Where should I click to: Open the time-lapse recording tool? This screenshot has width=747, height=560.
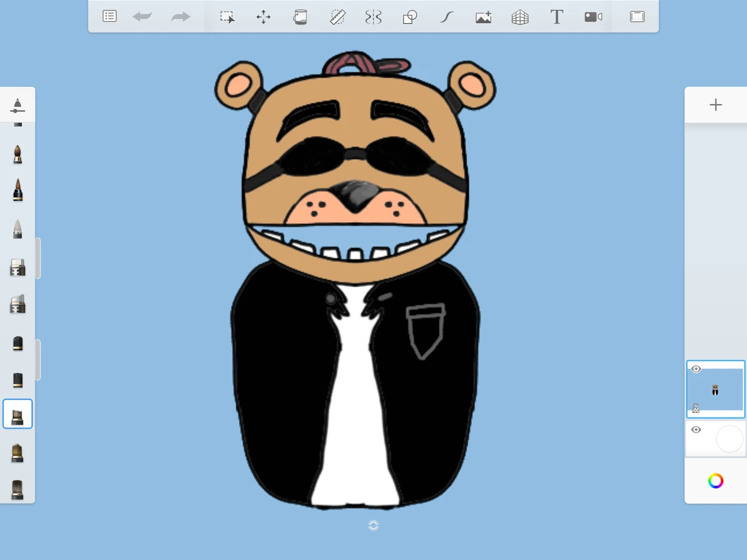tap(593, 17)
